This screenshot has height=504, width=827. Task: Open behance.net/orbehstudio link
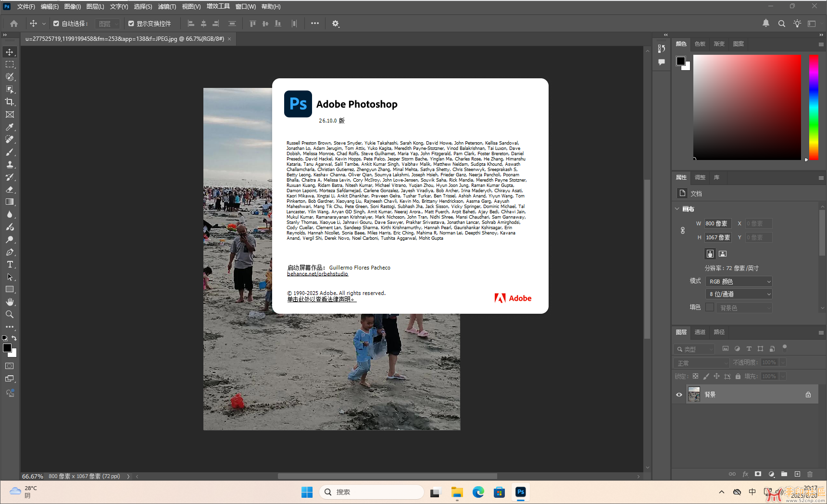[x=317, y=274]
